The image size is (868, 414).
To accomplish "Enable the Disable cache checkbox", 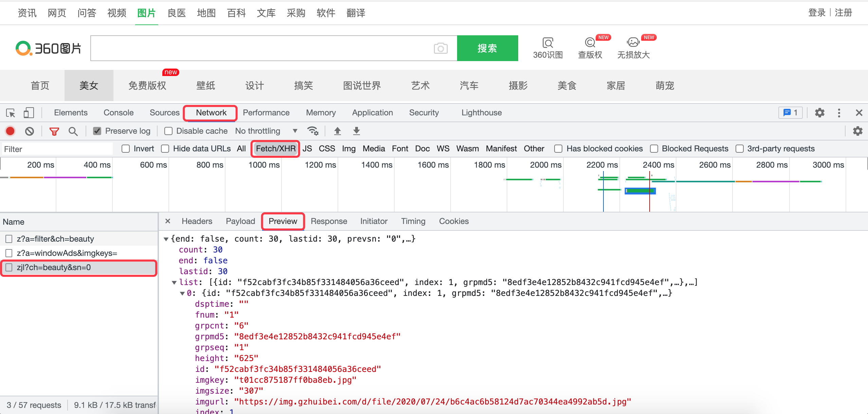I will click(x=168, y=131).
